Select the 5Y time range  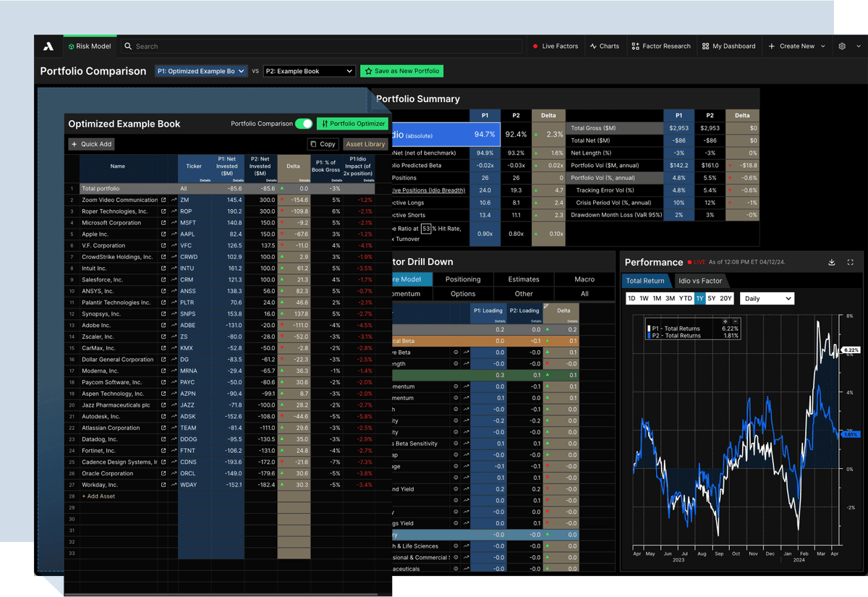click(712, 298)
